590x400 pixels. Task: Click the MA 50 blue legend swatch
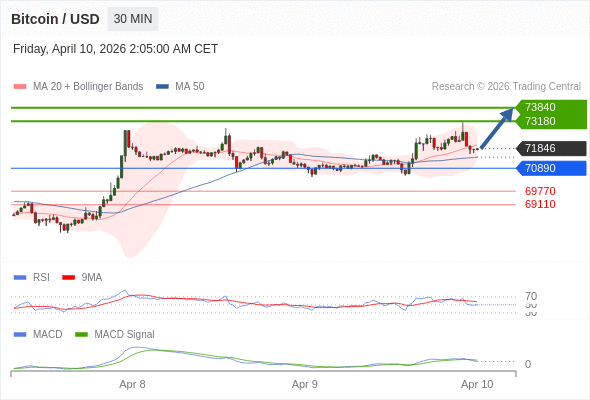[162, 87]
